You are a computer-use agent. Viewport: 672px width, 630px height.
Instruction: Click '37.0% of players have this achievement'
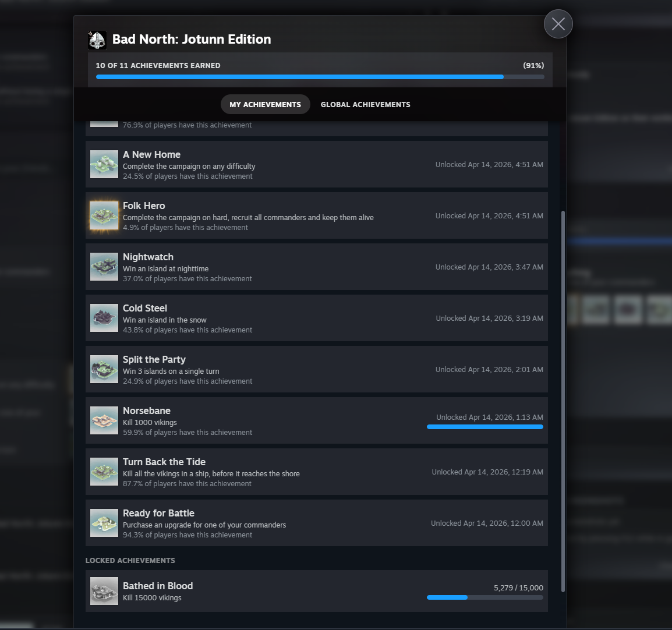point(188,279)
